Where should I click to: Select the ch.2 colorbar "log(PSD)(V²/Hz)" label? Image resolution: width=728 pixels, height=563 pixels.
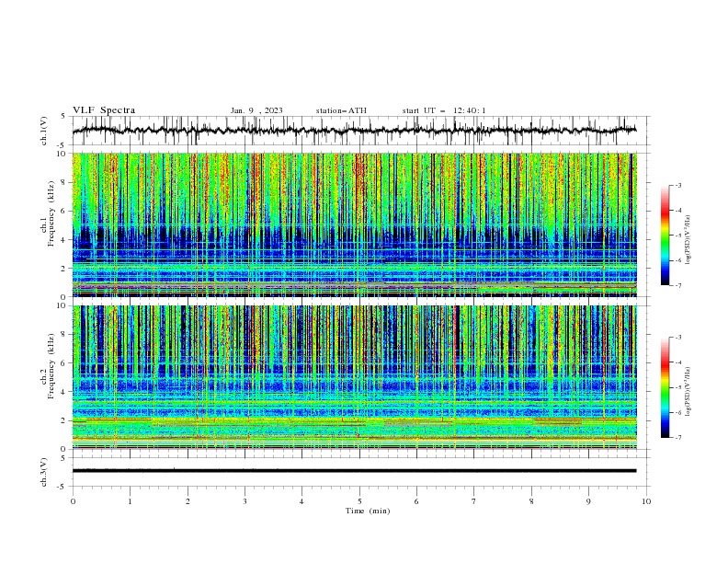point(688,391)
